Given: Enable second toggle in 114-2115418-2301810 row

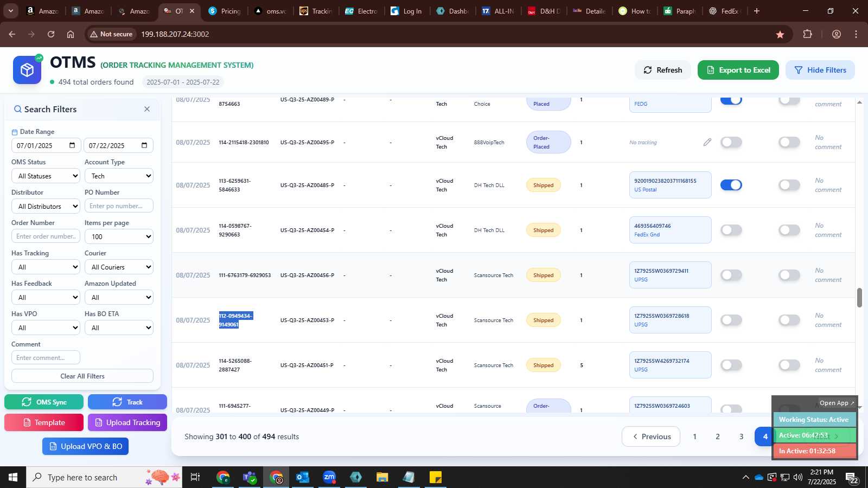Looking at the screenshot, I should 789,142.
